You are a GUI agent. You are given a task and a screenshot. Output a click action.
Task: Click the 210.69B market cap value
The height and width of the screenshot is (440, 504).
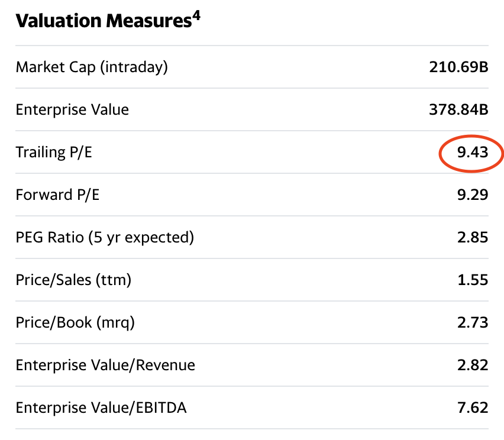pyautogui.click(x=458, y=67)
